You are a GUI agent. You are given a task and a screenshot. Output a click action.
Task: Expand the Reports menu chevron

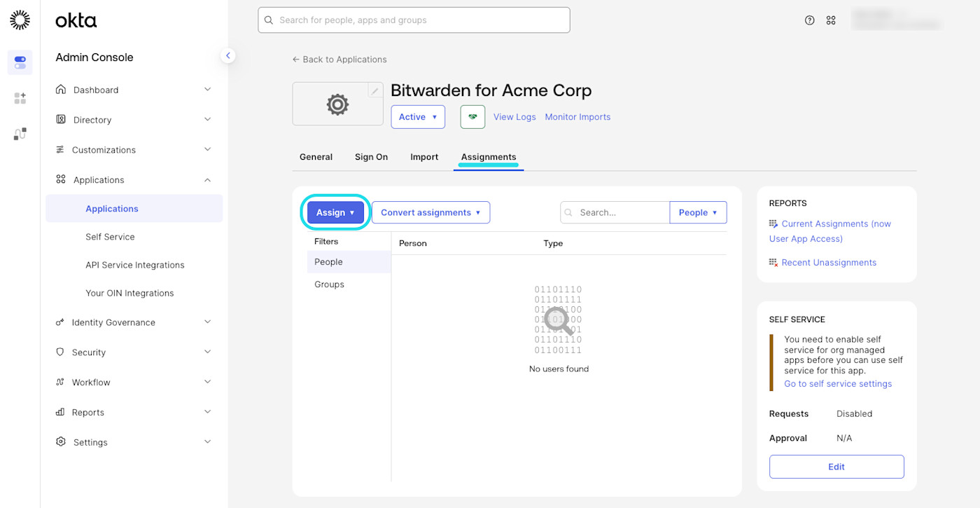coord(207,413)
